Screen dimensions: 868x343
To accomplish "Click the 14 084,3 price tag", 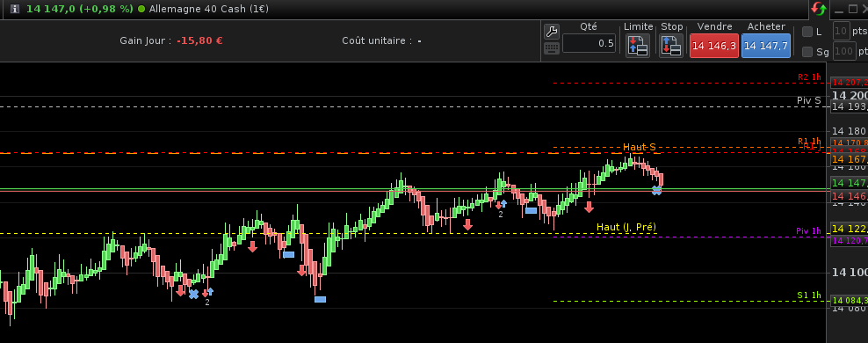I will tap(850, 301).
